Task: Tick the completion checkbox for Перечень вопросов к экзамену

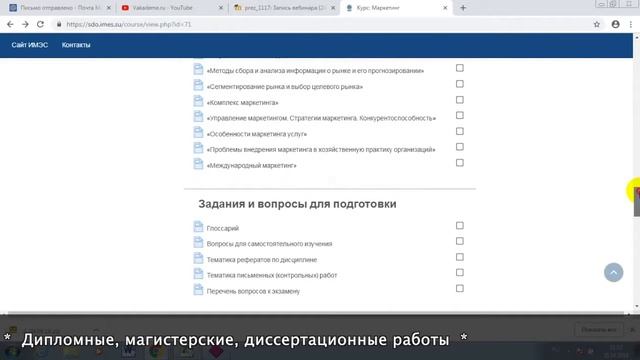Action: 460,288
